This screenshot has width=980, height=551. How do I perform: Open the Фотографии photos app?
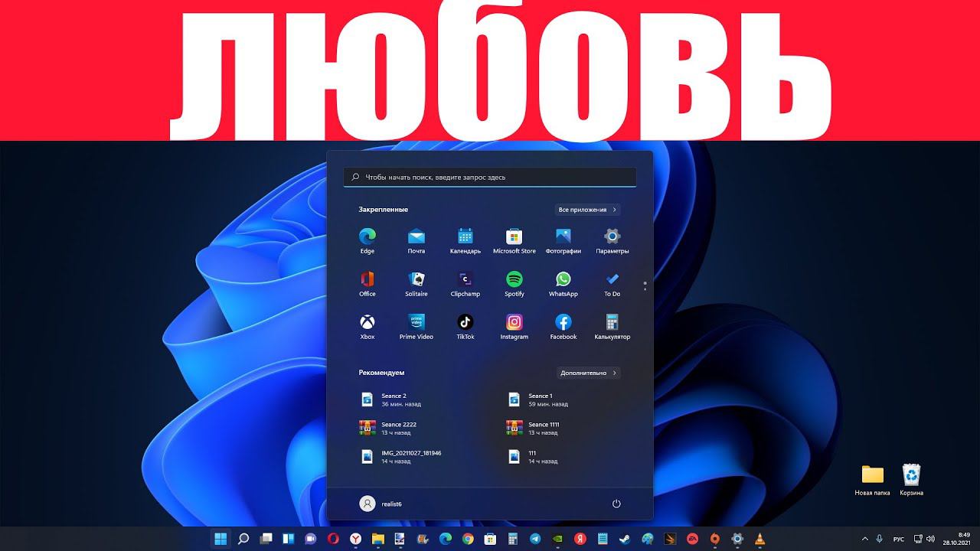[x=563, y=240]
